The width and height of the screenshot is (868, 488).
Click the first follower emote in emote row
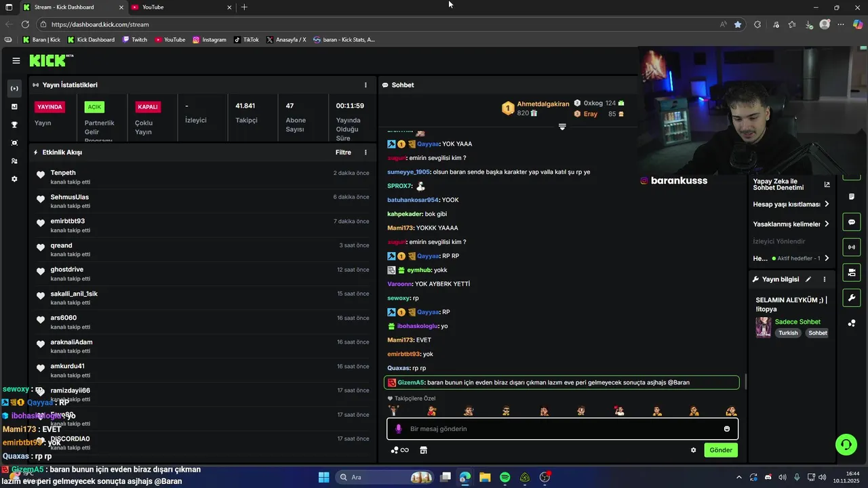[x=394, y=411]
